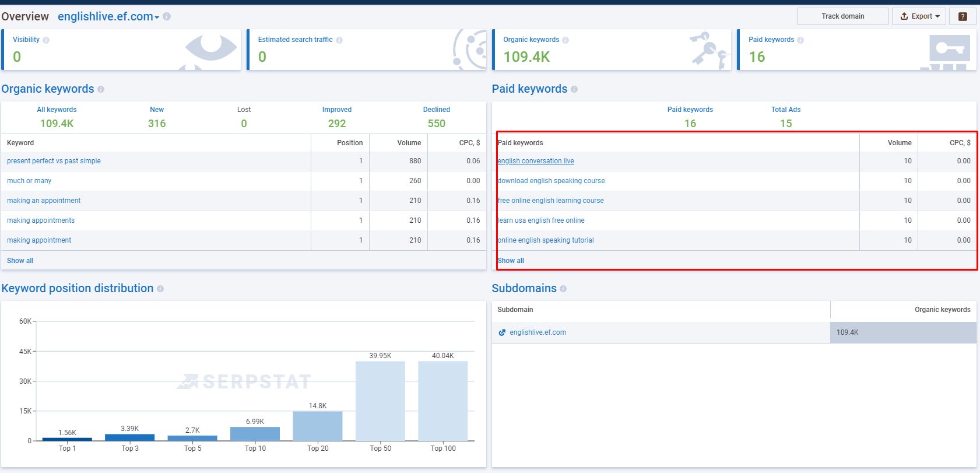The height and width of the screenshot is (473, 980).
Task: Click the Top 5 bar showing 2.7K
Action: 192,438
